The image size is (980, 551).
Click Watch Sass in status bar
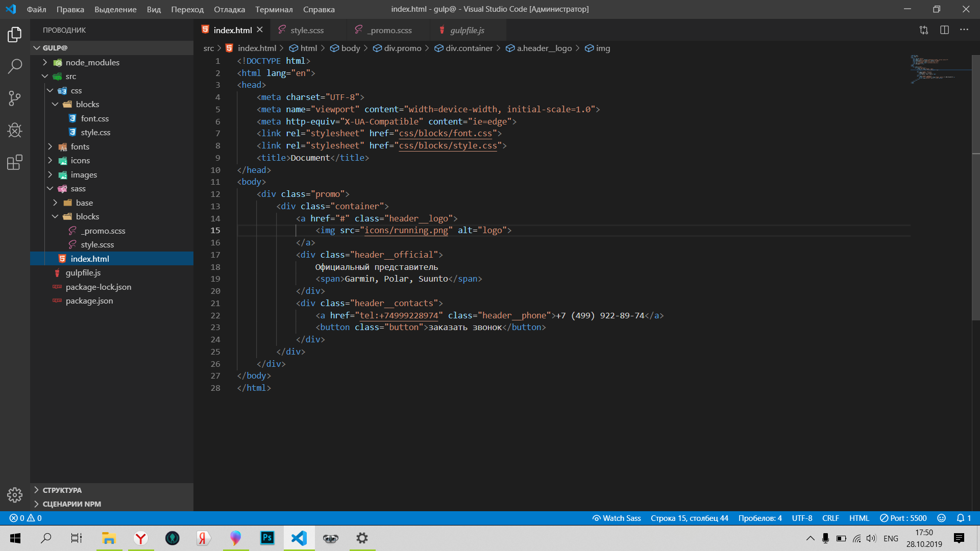pyautogui.click(x=616, y=518)
